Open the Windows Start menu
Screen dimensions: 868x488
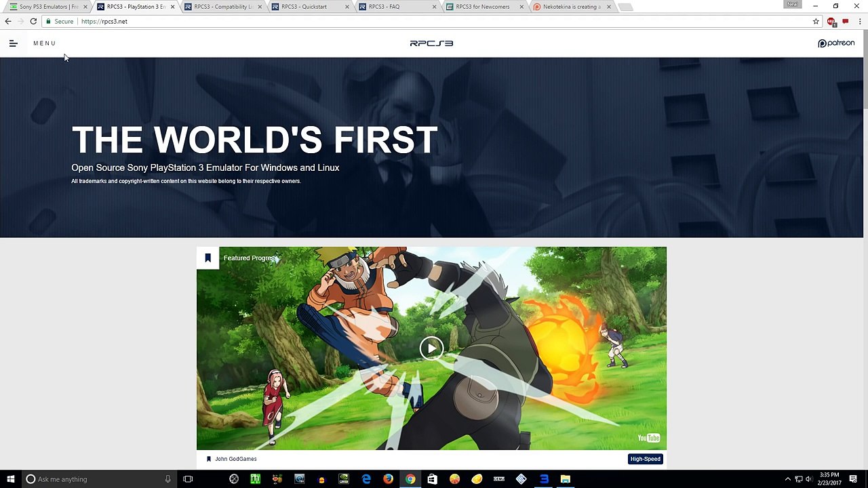tap(11, 479)
